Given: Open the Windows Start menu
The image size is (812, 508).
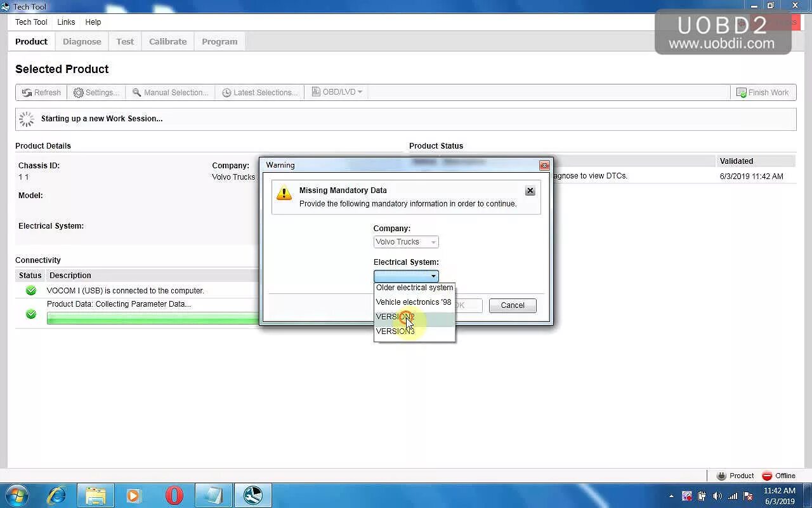Looking at the screenshot, I should coord(16,495).
